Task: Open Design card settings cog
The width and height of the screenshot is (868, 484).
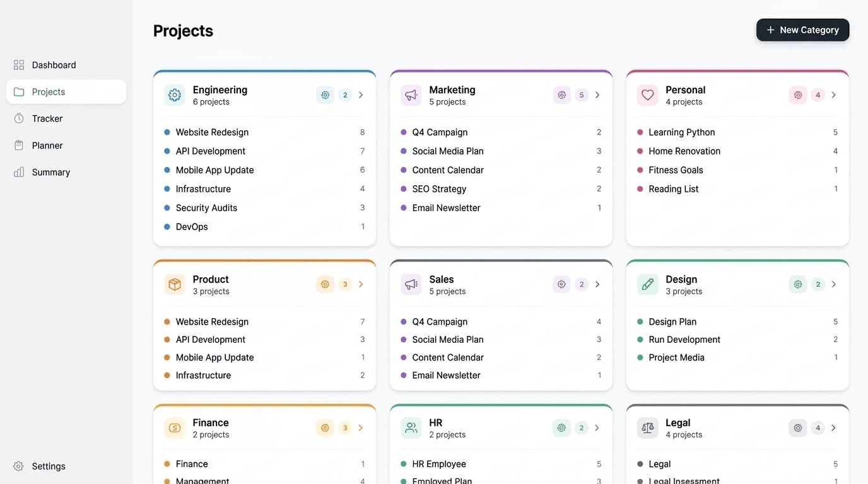Action: [798, 284]
